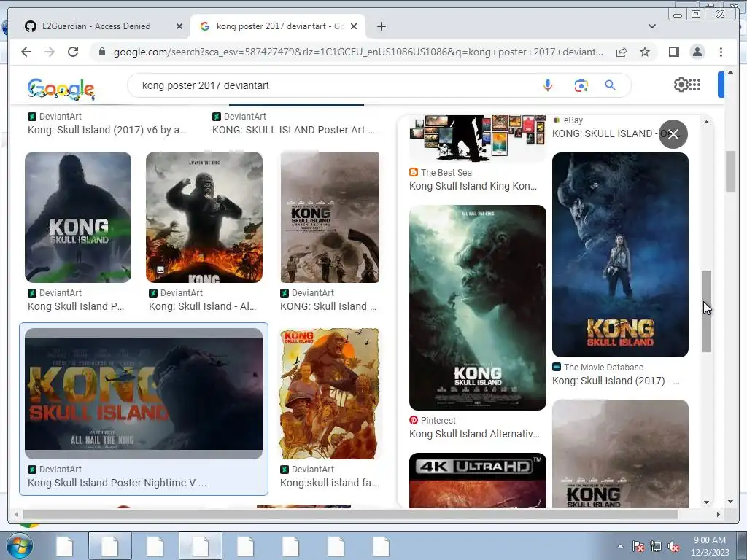Open the 9:00 AM taskbar clock
The width and height of the screenshot is (747, 560).
[710, 546]
